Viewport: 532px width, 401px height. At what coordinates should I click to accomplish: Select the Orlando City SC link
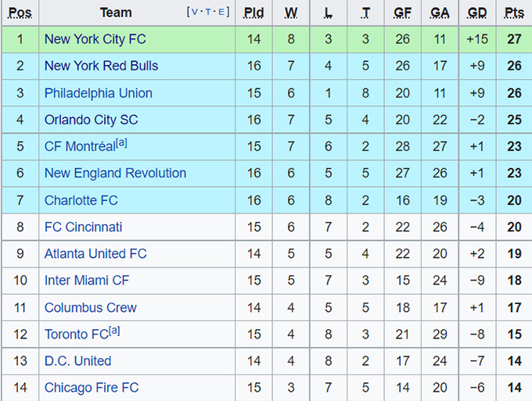click(x=91, y=120)
